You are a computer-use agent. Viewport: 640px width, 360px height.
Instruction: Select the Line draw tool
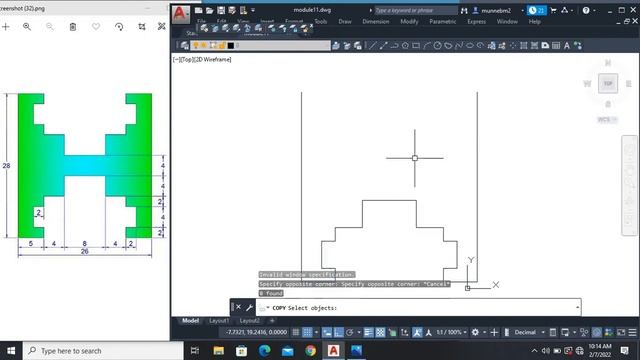(372, 46)
